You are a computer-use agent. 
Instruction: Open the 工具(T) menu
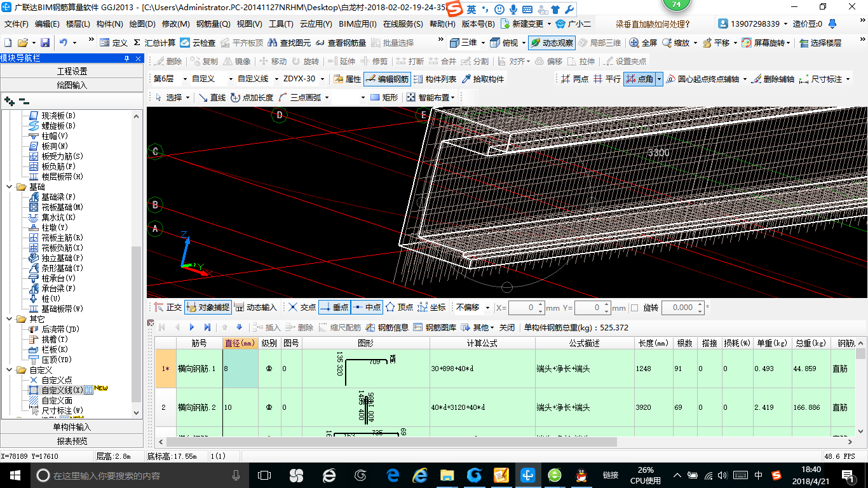click(281, 24)
